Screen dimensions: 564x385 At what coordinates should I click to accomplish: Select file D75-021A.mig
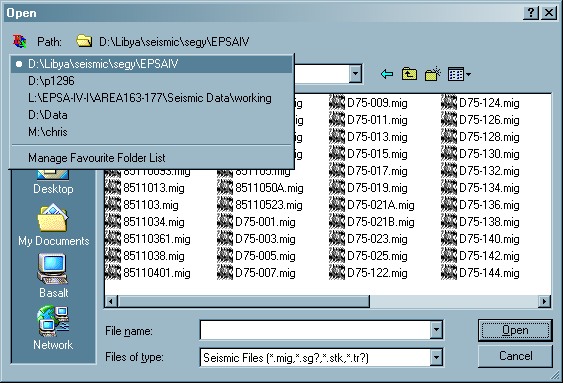(x=372, y=205)
